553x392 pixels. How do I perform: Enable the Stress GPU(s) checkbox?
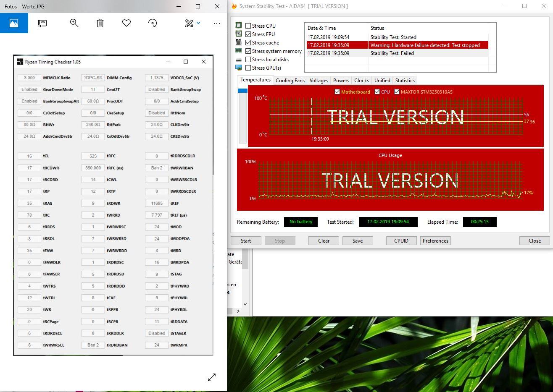(248, 68)
